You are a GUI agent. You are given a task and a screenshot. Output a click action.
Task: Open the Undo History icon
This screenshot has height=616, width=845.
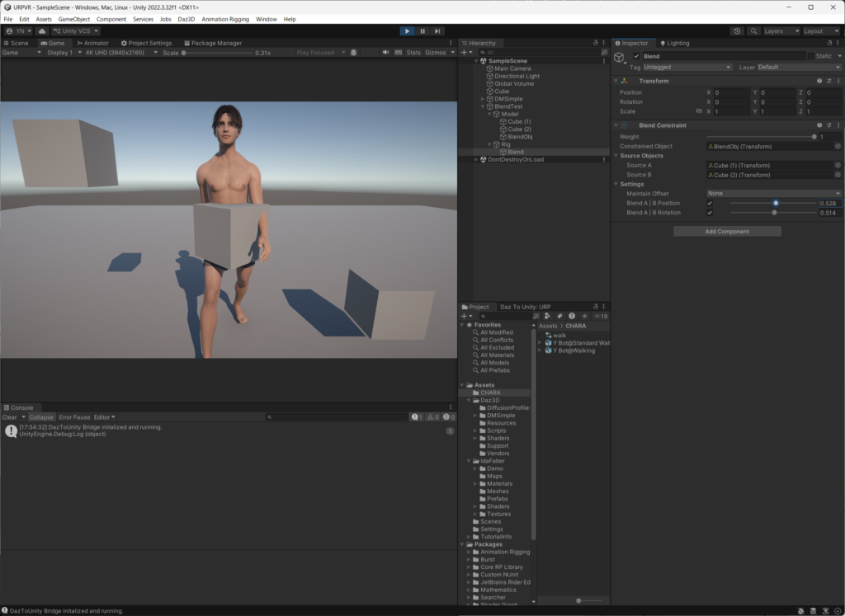737,31
